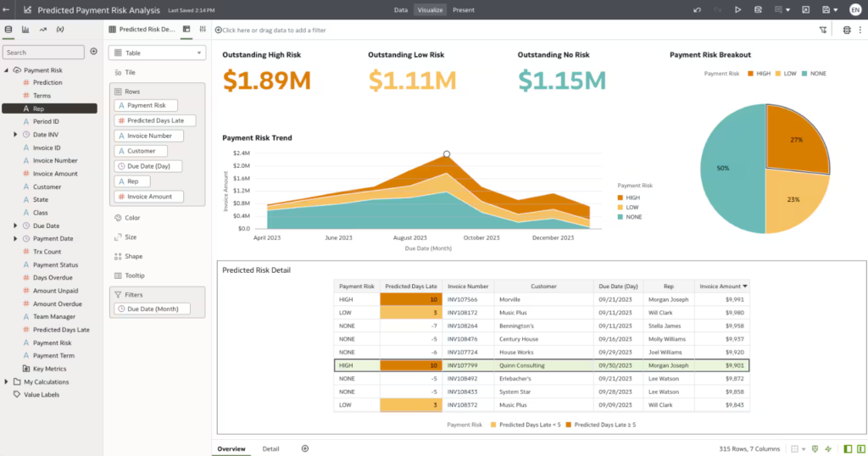Open the Analytics pane tab icon
This screenshot has height=456, width=868.
pos(42,29)
